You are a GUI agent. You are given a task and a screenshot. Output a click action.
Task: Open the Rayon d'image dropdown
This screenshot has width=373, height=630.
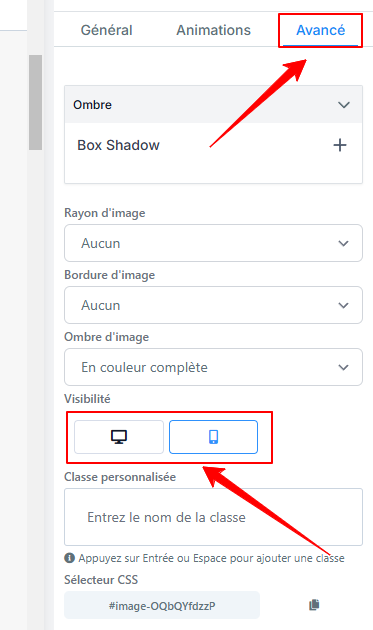coord(213,243)
